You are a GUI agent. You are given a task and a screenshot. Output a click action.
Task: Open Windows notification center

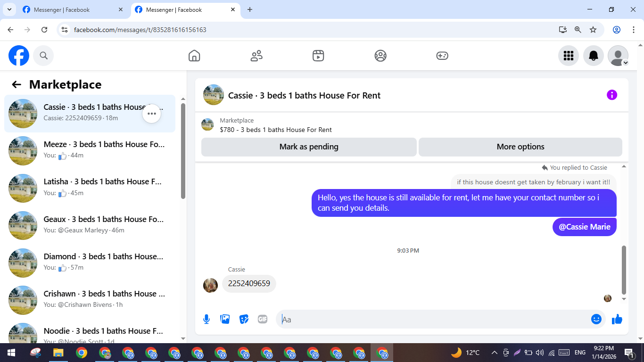point(629,353)
